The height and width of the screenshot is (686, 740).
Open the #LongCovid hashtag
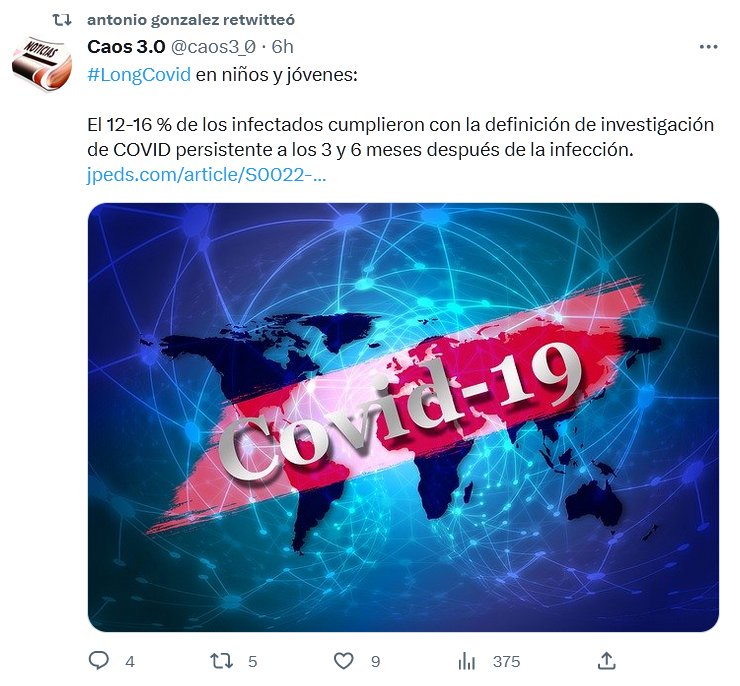(139, 75)
